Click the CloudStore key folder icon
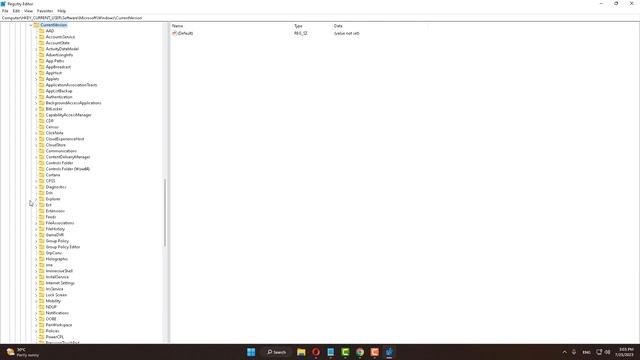 (41, 145)
